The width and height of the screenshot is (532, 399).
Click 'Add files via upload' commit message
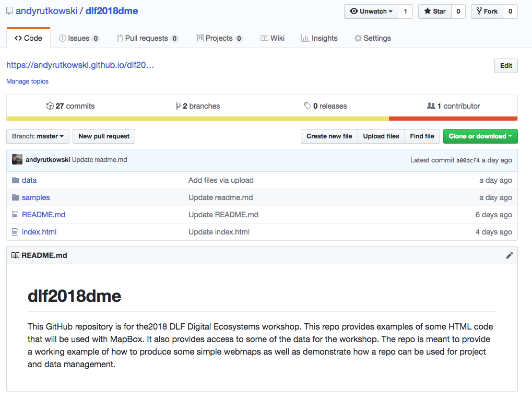221,181
